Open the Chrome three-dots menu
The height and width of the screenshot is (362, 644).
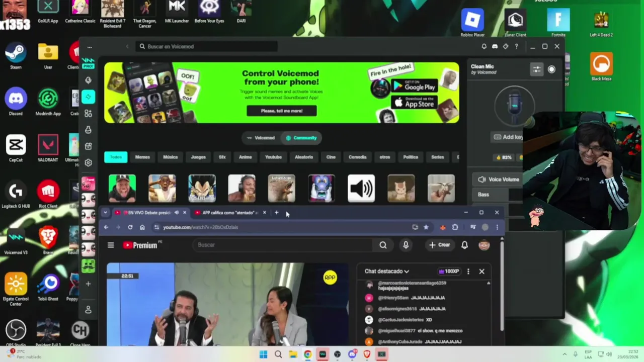click(x=497, y=227)
